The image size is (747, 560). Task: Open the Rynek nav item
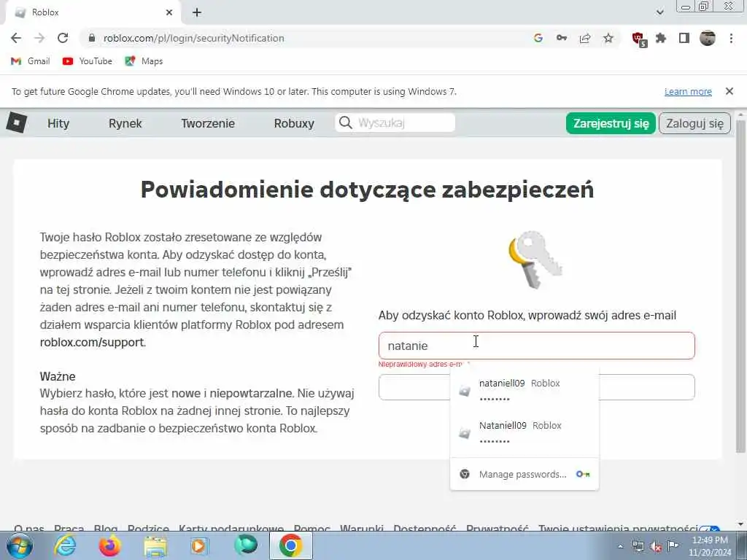125,123
